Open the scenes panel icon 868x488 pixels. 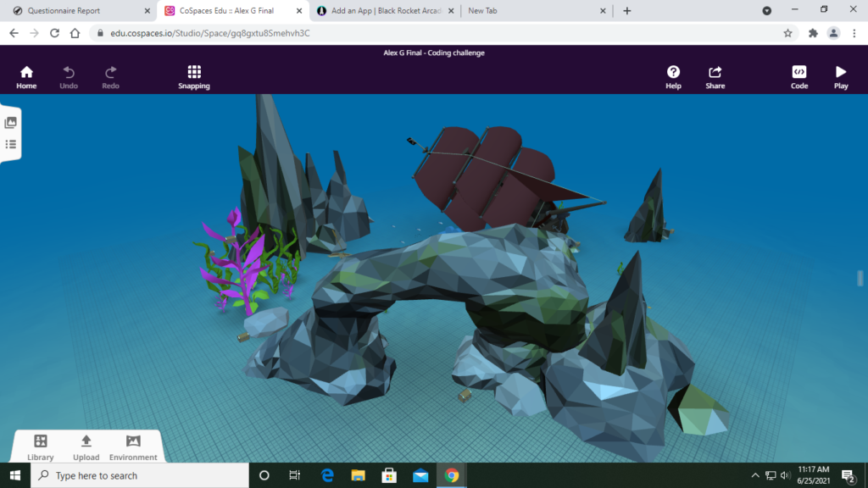(x=10, y=122)
